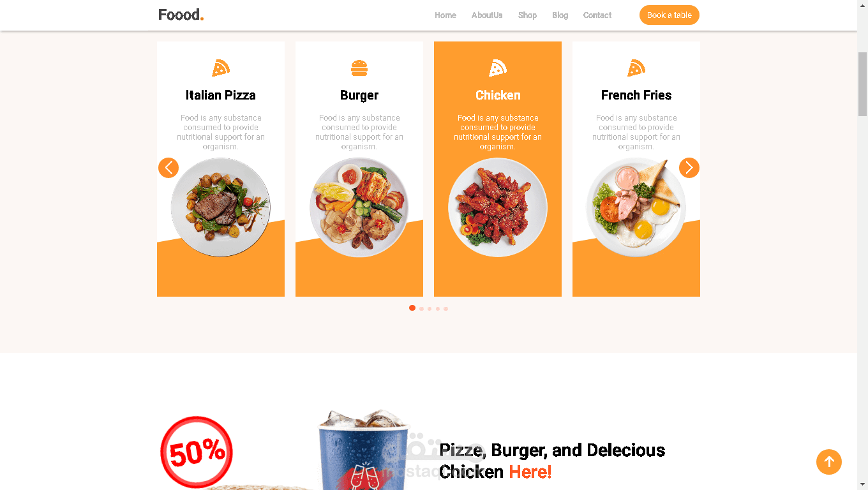
Task: Select the first carousel pagination dot
Action: 412,308
